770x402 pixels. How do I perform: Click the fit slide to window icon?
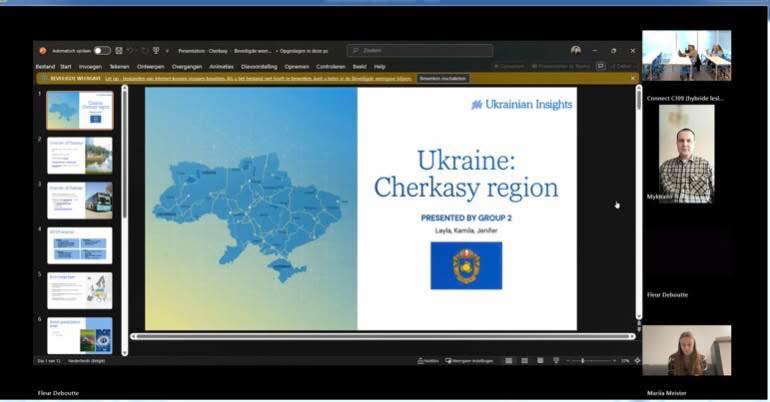[x=636, y=360]
